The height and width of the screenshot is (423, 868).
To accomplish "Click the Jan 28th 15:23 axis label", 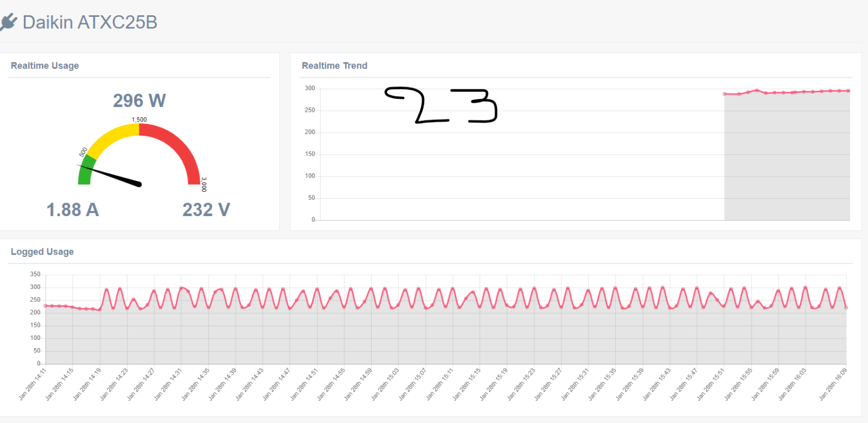I will pos(521,384).
